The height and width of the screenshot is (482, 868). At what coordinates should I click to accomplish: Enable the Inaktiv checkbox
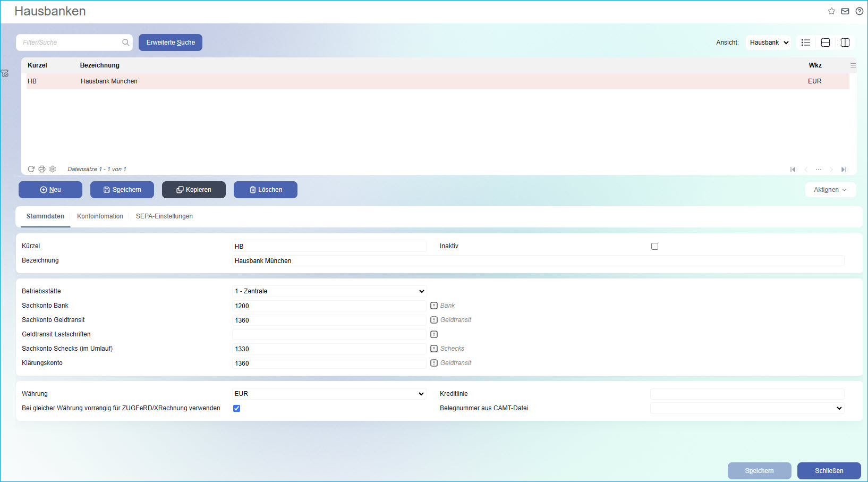(654, 246)
